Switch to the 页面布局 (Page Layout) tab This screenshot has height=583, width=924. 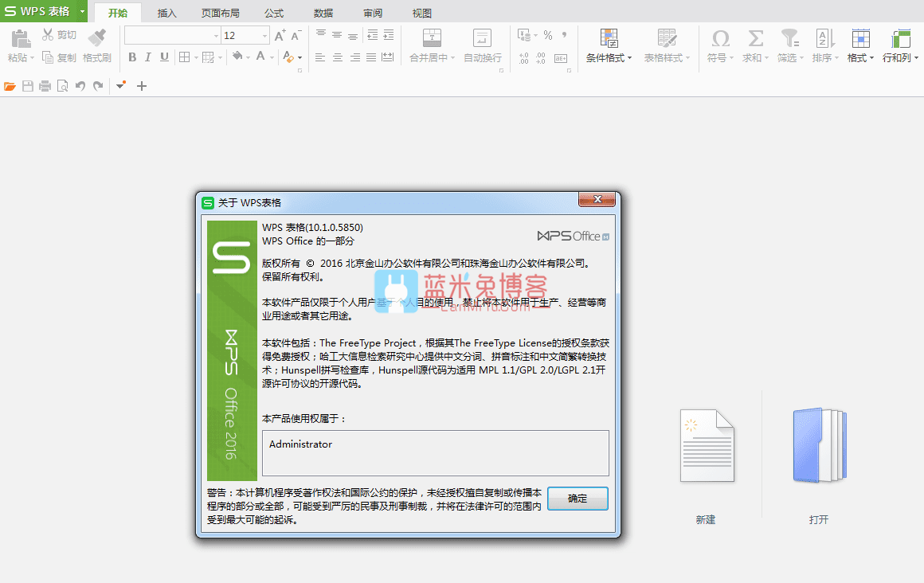(221, 13)
